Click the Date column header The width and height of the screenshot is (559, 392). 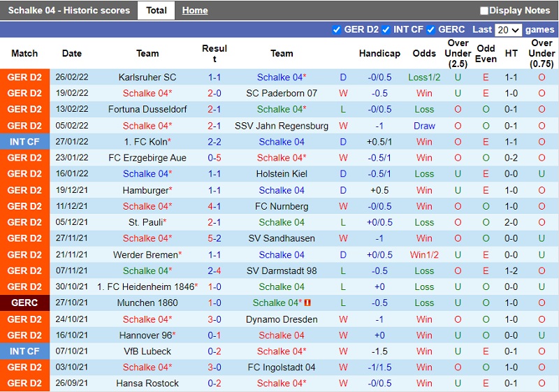[x=72, y=53]
